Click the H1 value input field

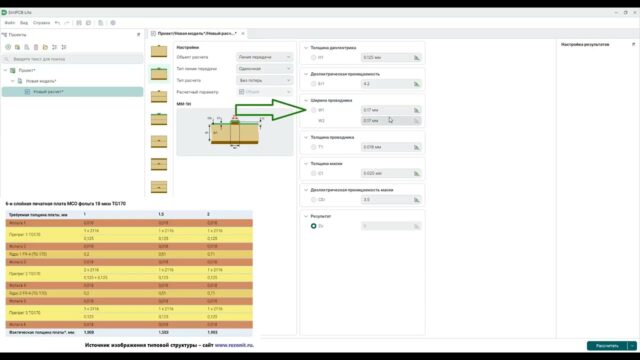386,58
